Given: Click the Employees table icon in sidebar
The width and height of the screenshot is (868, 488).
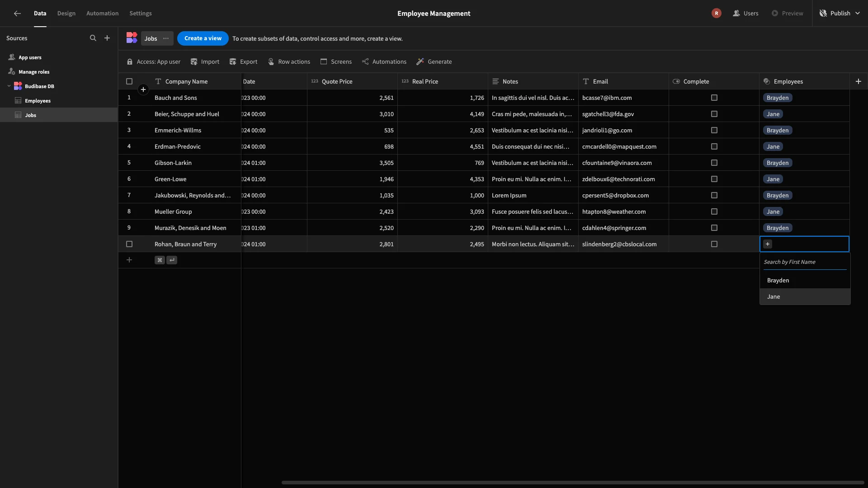Looking at the screenshot, I should point(18,101).
